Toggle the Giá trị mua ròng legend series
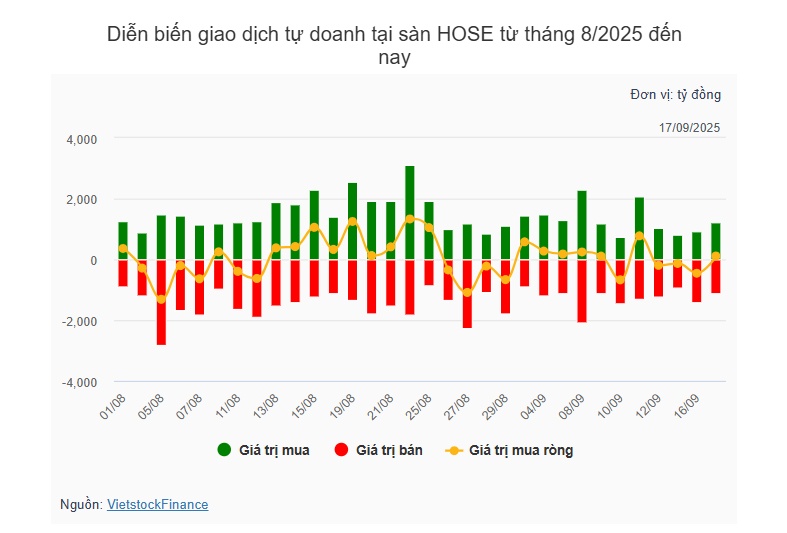Viewport: 787px width, 533px height. (509, 450)
